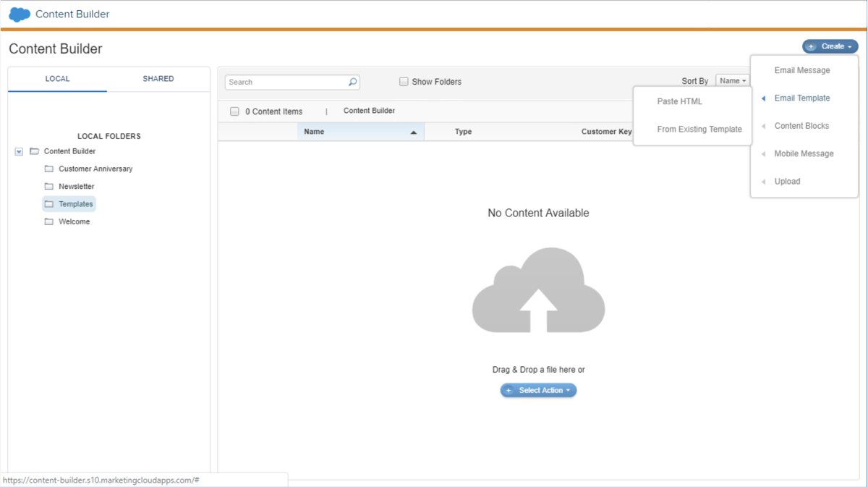The height and width of the screenshot is (487, 868).
Task: Click the '0 Content Items' label
Action: click(273, 111)
